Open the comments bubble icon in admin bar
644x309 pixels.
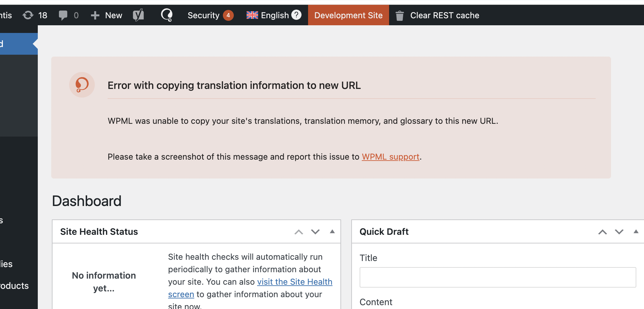click(x=63, y=15)
